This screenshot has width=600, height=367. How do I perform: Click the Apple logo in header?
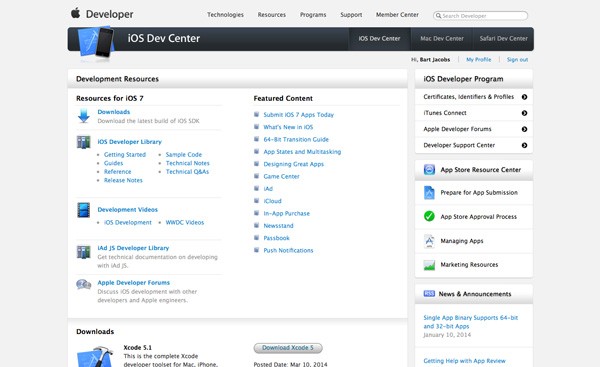[x=75, y=13]
